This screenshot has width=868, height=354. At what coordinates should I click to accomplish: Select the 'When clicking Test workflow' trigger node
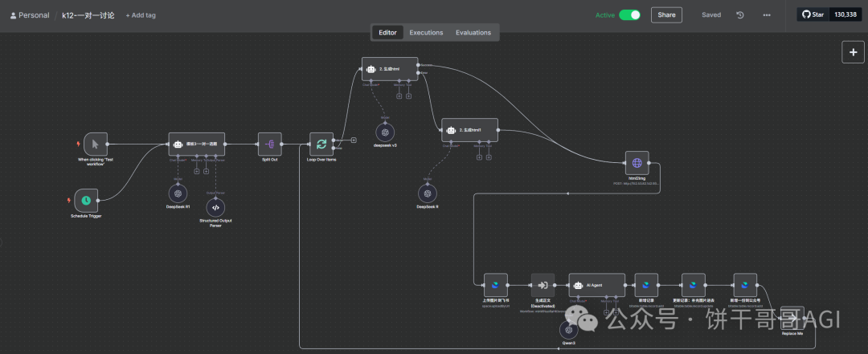95,144
